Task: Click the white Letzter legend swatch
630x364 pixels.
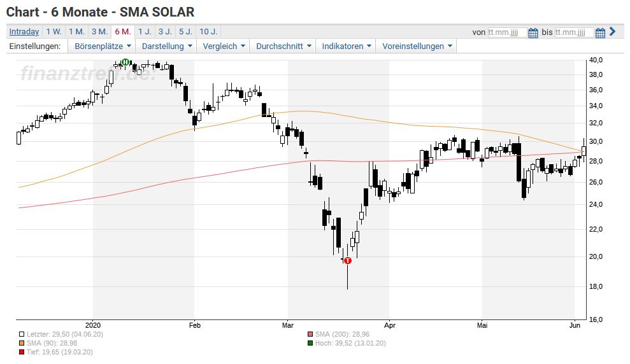Action: 22,334
